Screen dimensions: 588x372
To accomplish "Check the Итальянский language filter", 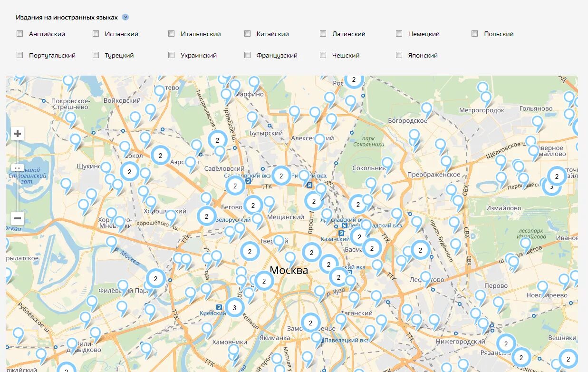I will pyautogui.click(x=172, y=34).
